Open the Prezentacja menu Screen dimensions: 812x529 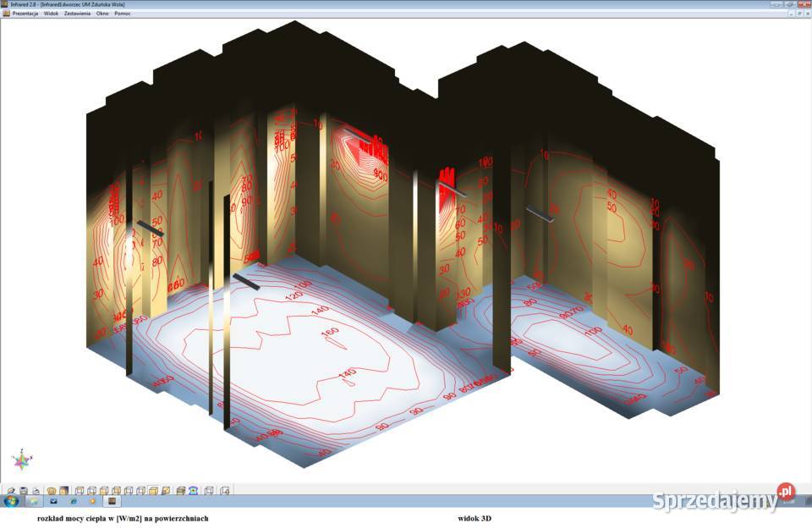(25, 14)
